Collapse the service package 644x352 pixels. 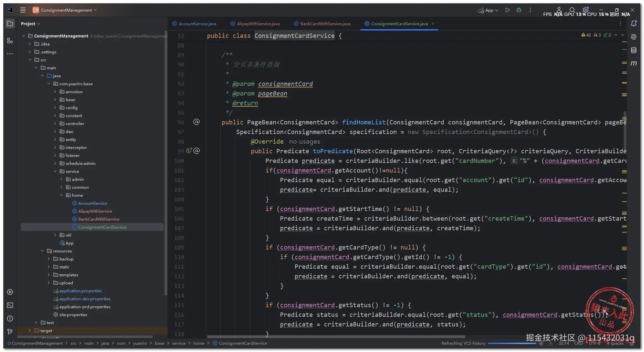click(x=55, y=172)
